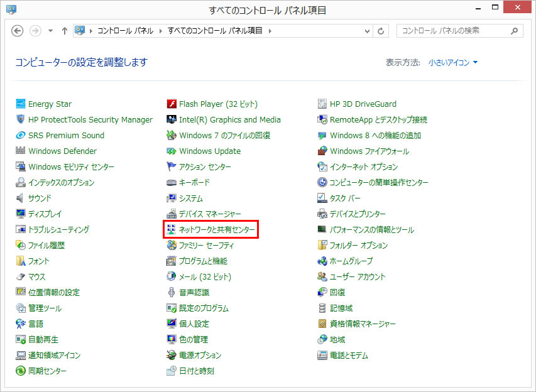Click the サウンド speaker icon
Viewport: 536px width, 392px height.
pos(21,198)
